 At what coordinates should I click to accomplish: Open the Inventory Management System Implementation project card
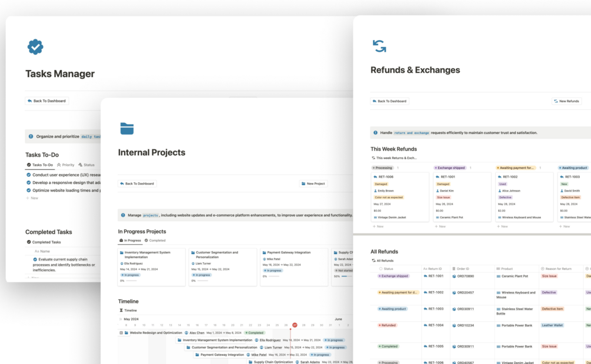152,267
